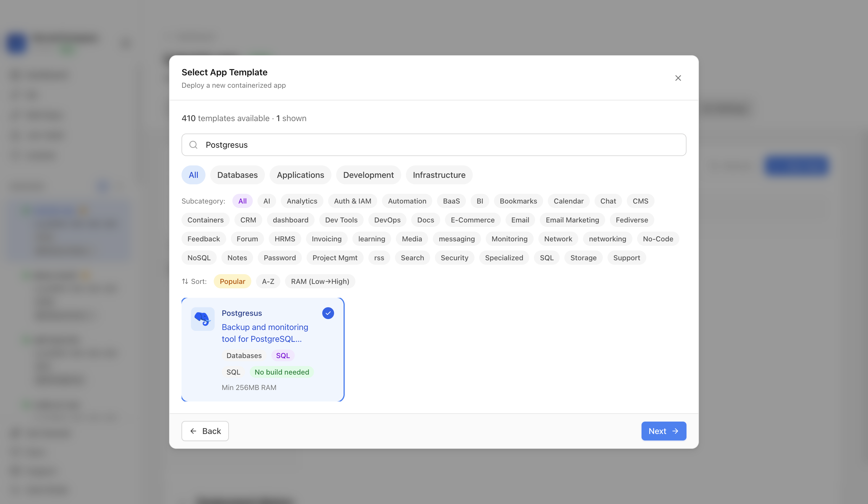Toggle the Postgresus selected checkmark
The height and width of the screenshot is (504, 868).
pyautogui.click(x=328, y=313)
